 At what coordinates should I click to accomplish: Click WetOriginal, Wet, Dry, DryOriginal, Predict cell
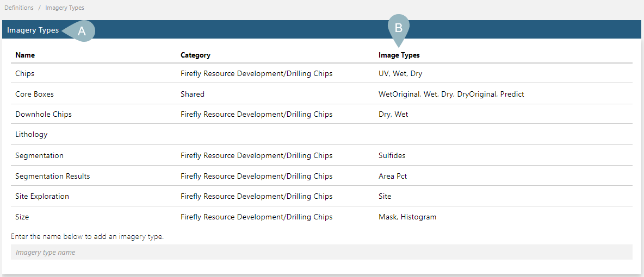coord(451,94)
